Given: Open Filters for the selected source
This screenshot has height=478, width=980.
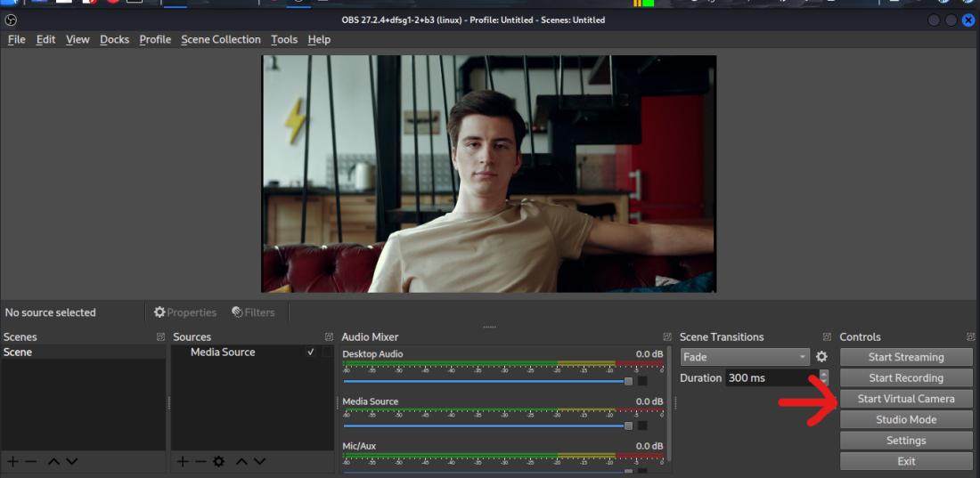Looking at the screenshot, I should 253,312.
